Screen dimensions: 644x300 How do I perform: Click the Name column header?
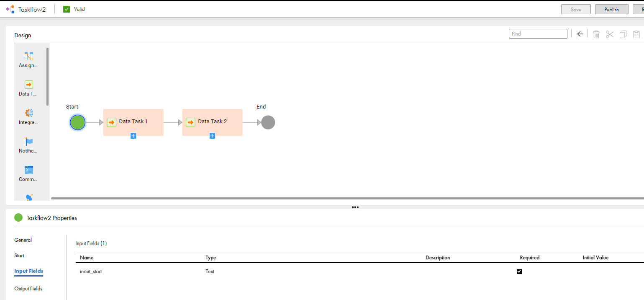click(x=87, y=258)
